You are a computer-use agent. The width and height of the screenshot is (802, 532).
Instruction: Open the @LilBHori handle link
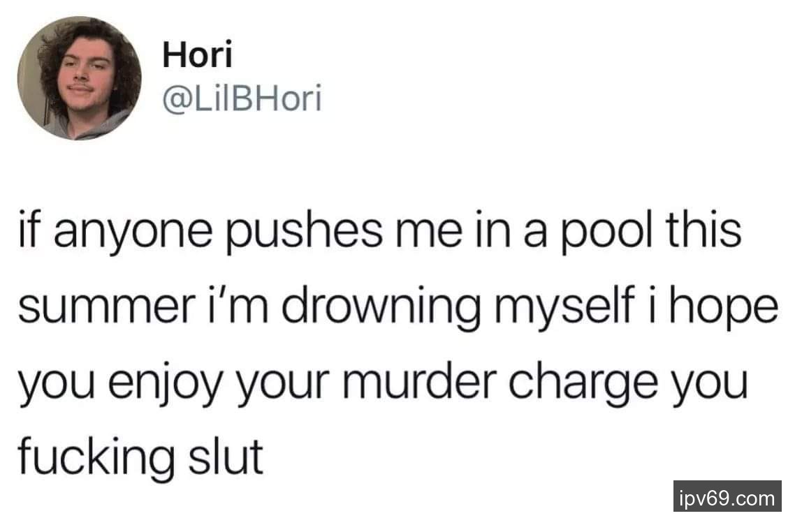(x=242, y=98)
